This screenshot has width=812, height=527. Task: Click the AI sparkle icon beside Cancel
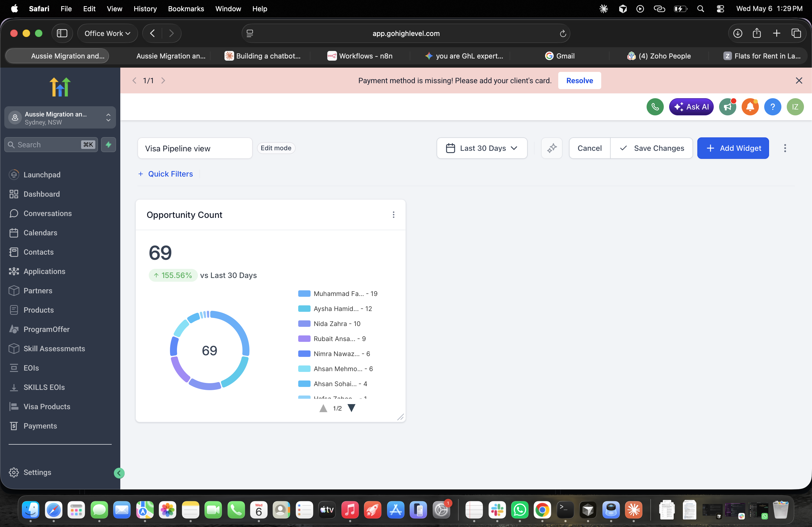(552, 148)
